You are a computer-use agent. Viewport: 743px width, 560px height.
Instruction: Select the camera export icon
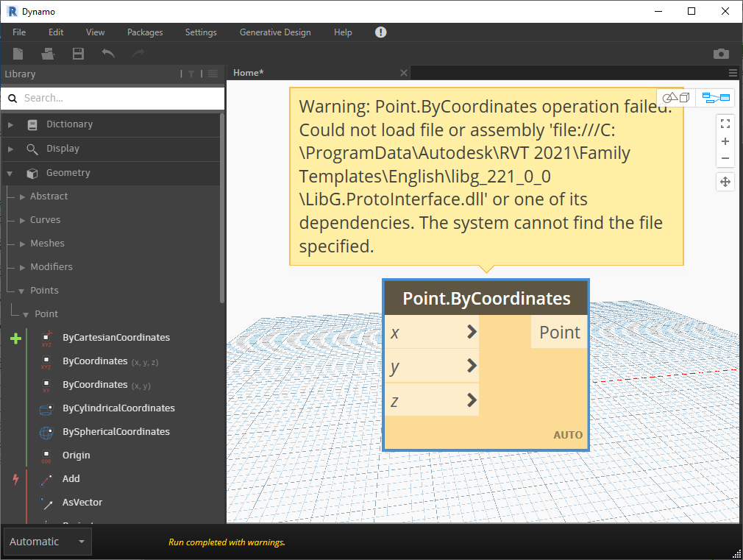[721, 54]
